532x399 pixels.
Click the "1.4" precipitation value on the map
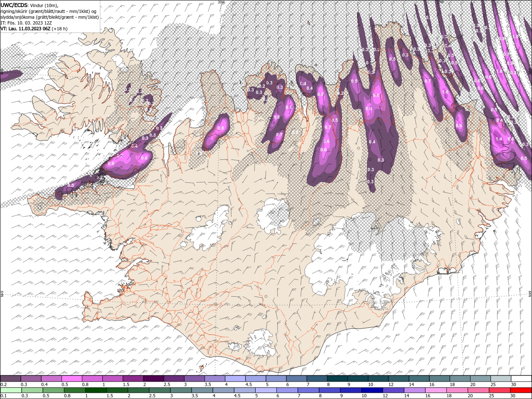[x=499, y=139]
